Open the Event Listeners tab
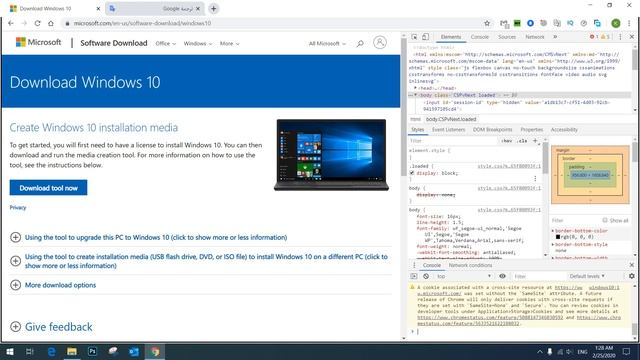This screenshot has width=640, height=360. click(448, 129)
